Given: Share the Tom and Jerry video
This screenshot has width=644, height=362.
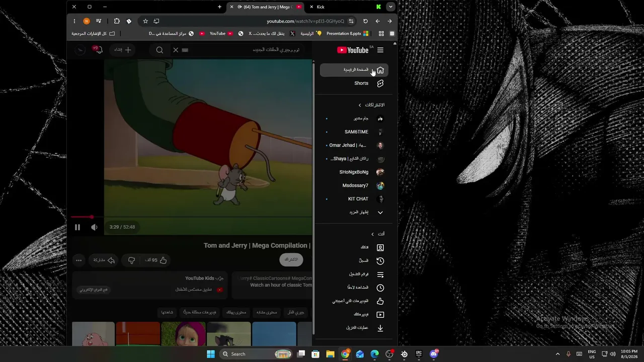Looking at the screenshot, I should click(x=104, y=260).
